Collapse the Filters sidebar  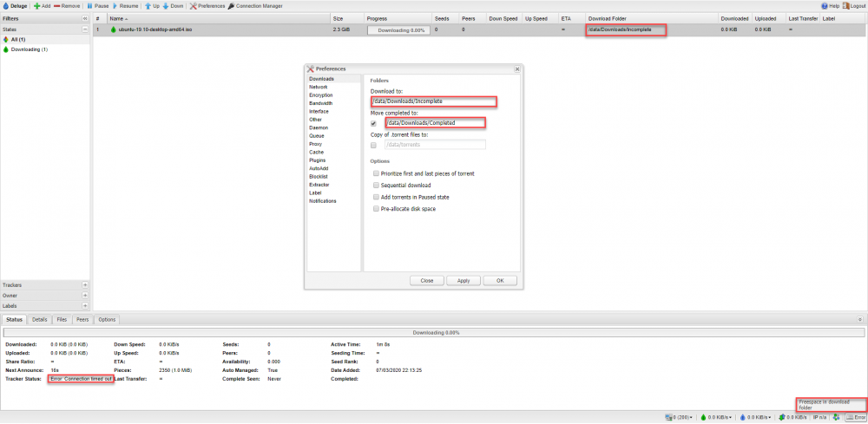pyautogui.click(x=85, y=18)
